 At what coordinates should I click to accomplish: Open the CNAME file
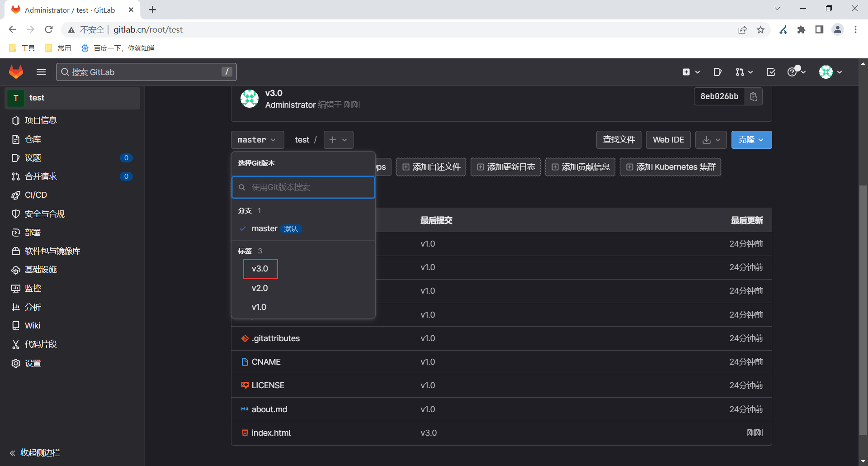click(x=266, y=362)
